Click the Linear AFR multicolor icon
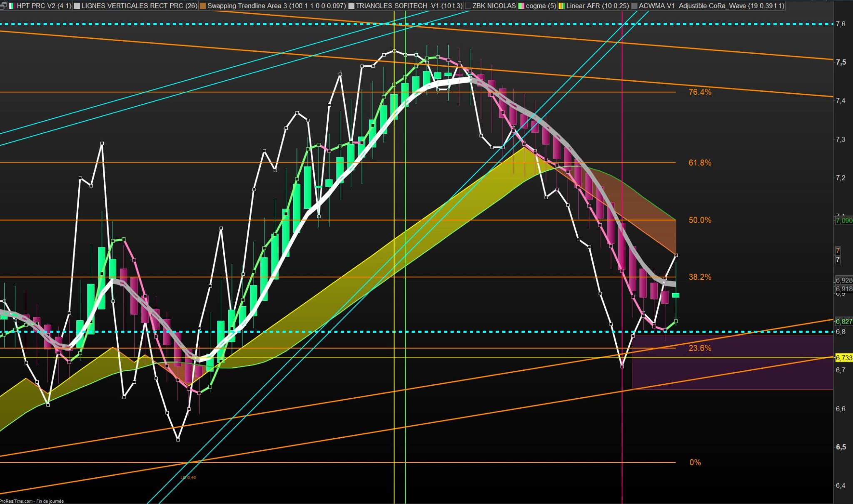853x504 pixels. (x=561, y=6)
